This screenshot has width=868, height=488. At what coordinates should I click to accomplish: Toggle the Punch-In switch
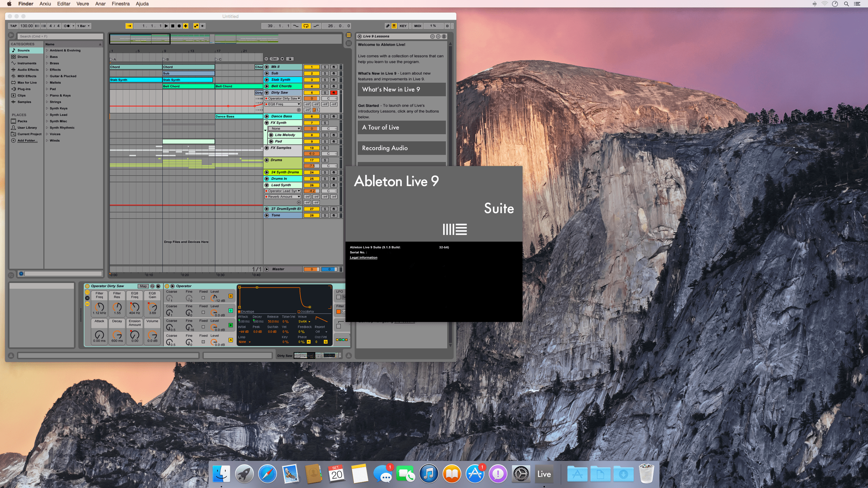tap(296, 26)
